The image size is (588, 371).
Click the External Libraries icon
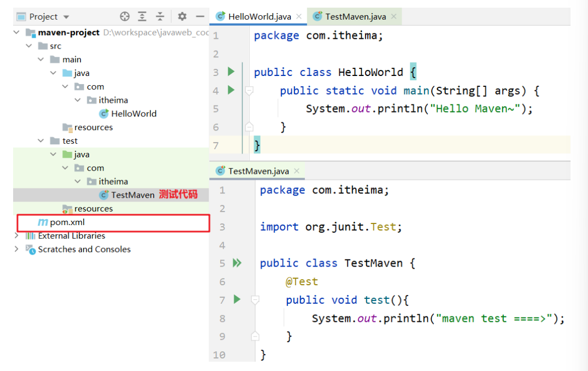click(x=31, y=235)
